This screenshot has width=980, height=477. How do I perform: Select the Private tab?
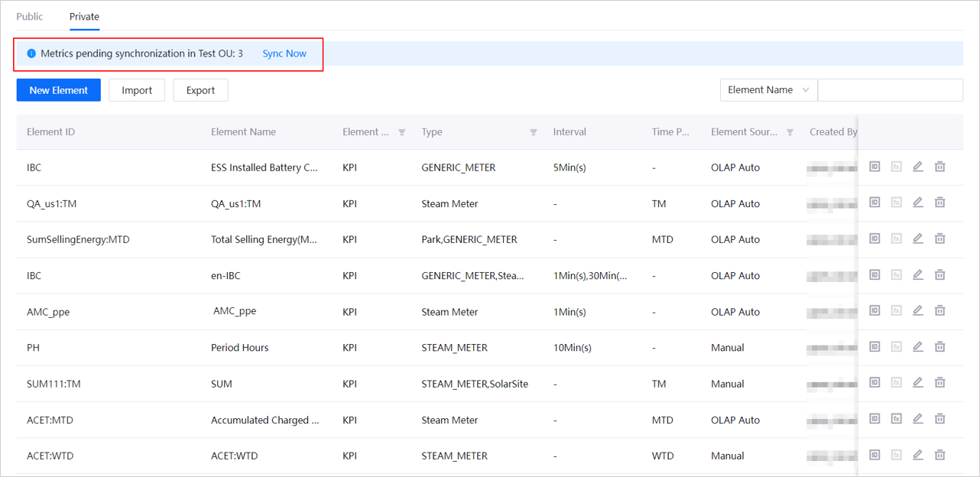84,16
